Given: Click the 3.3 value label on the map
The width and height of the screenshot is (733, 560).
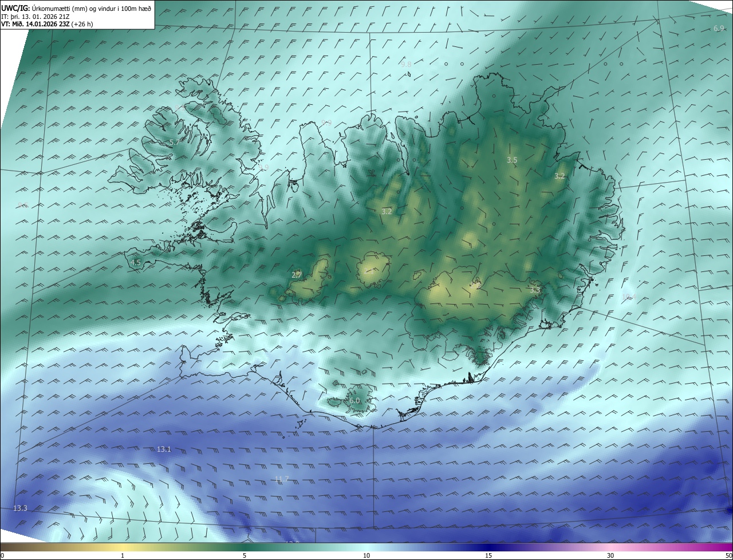Looking at the screenshot, I should (x=535, y=291).
